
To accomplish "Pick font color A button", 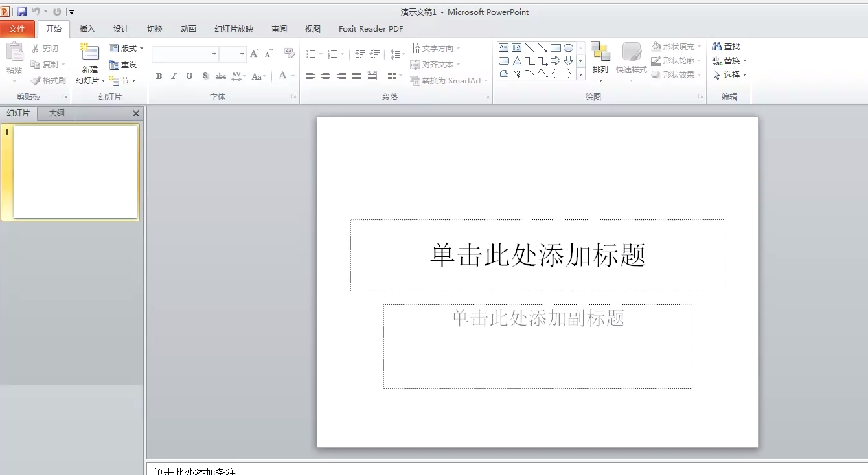I will [283, 76].
